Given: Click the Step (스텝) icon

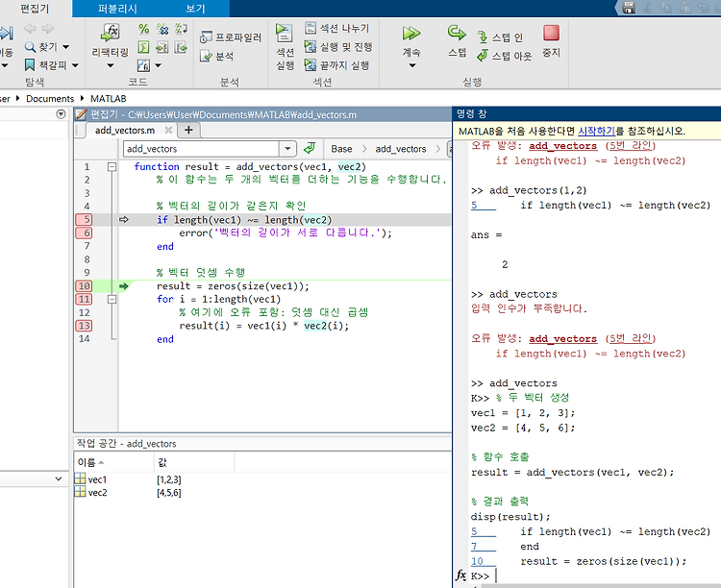Looking at the screenshot, I should tap(457, 33).
